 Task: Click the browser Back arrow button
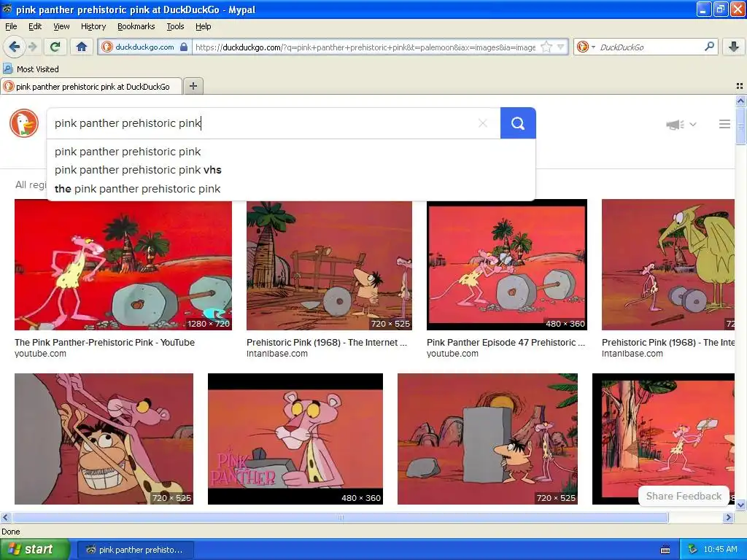click(14, 47)
